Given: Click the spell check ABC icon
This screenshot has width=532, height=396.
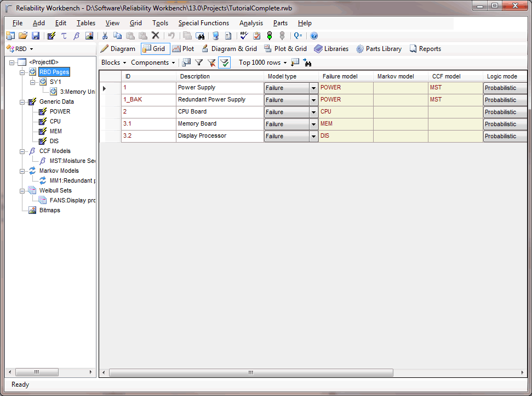Looking at the screenshot, I should point(244,36).
